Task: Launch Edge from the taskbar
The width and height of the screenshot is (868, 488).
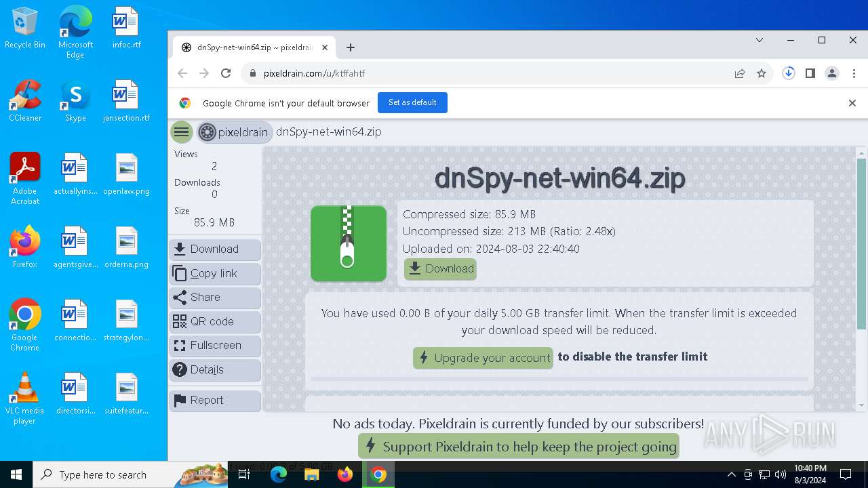Action: click(279, 474)
